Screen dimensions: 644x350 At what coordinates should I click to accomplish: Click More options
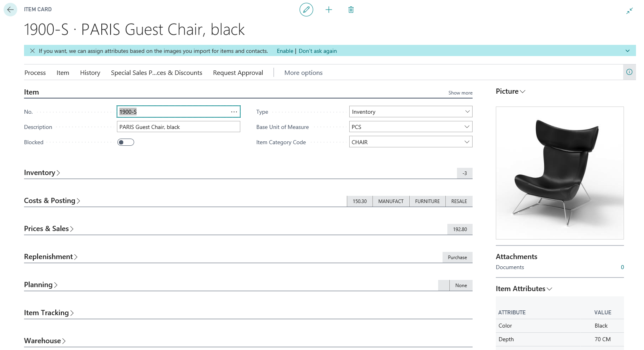point(304,72)
